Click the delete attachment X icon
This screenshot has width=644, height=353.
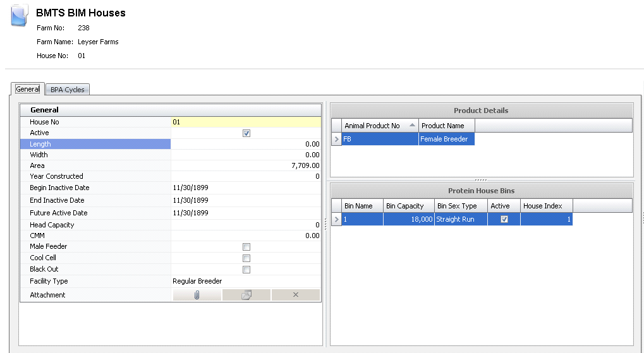click(295, 295)
